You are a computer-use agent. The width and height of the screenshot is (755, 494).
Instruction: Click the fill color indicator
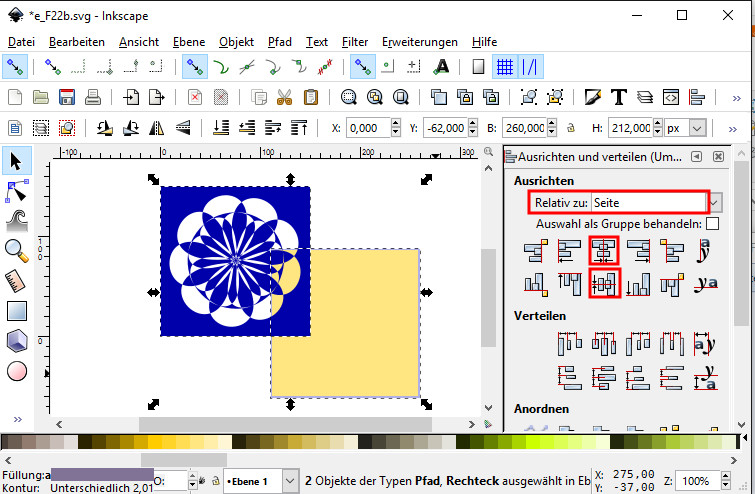(102, 475)
